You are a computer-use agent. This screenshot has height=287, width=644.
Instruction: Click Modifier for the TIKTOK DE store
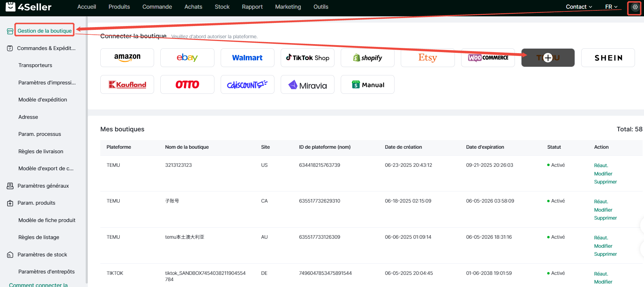pyautogui.click(x=603, y=282)
